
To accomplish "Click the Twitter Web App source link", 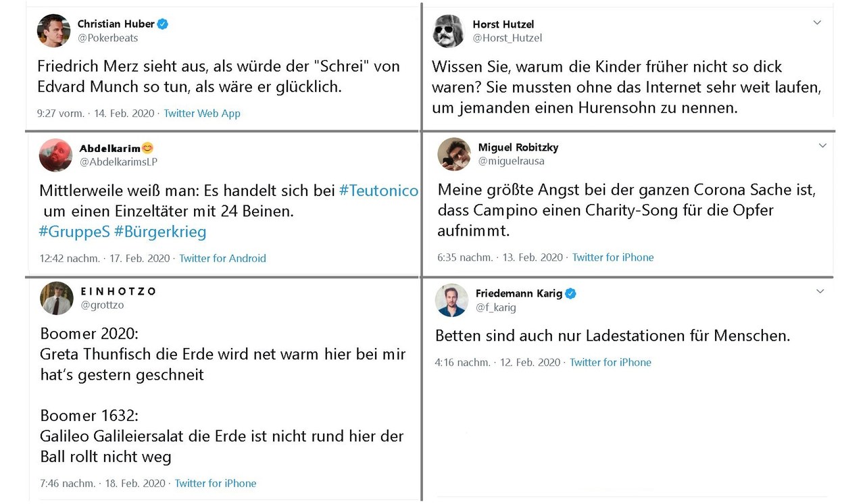I will click(202, 114).
